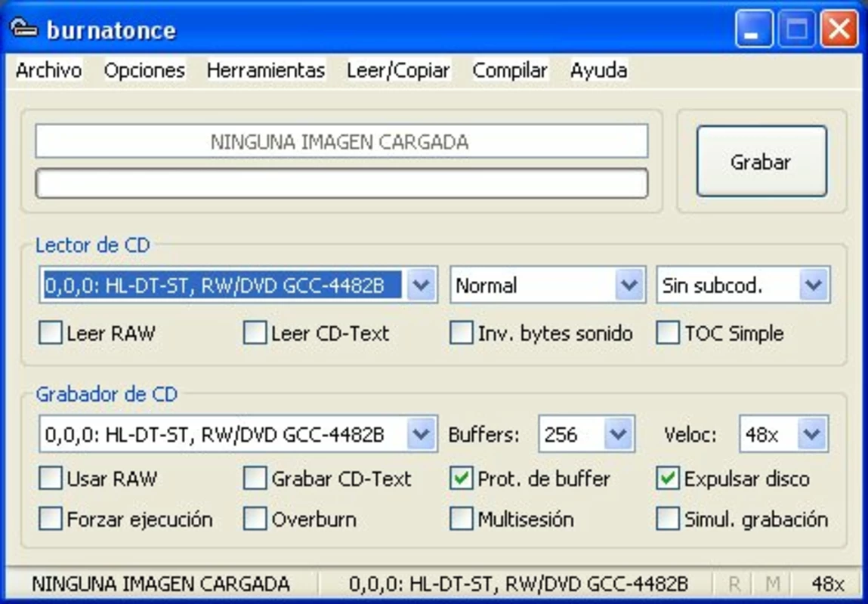Screen dimensions: 868x604
Task: Click the burnatonce title bar app icon
Action: (23, 28)
